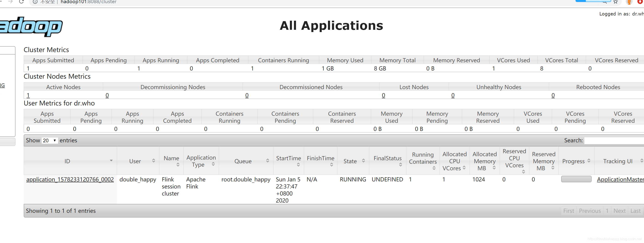Sort table by the Progress column

pos(589,160)
